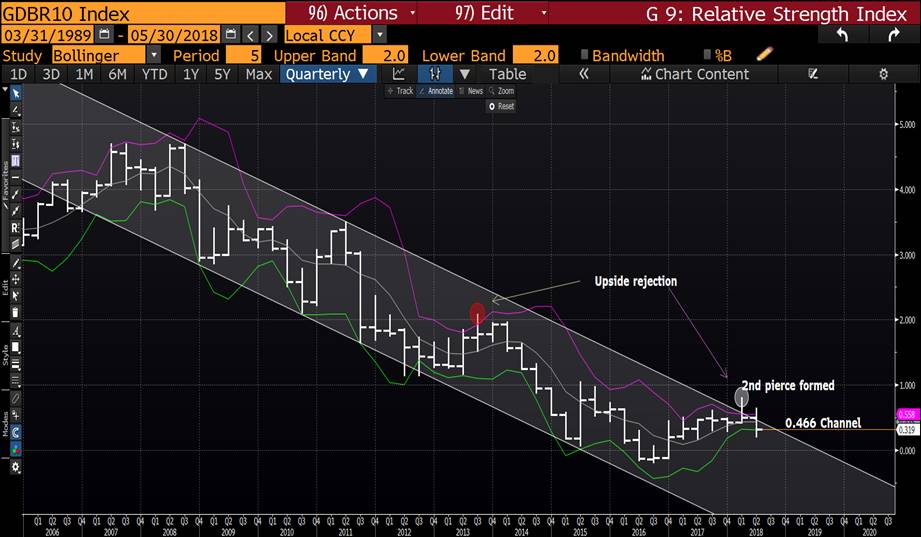
Task: Click the pencil tool in Edit section
Action: (16, 263)
